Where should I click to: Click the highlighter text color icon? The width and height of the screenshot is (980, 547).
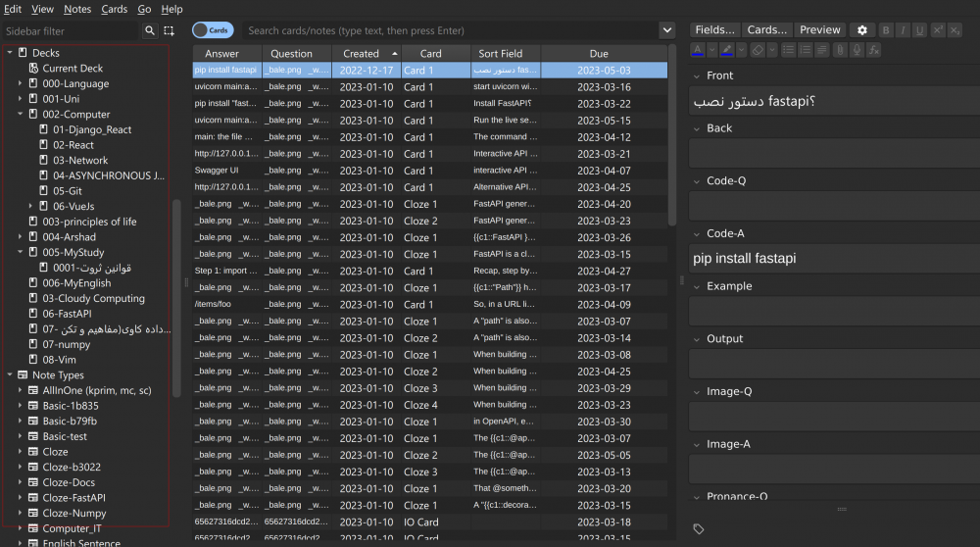click(x=727, y=49)
